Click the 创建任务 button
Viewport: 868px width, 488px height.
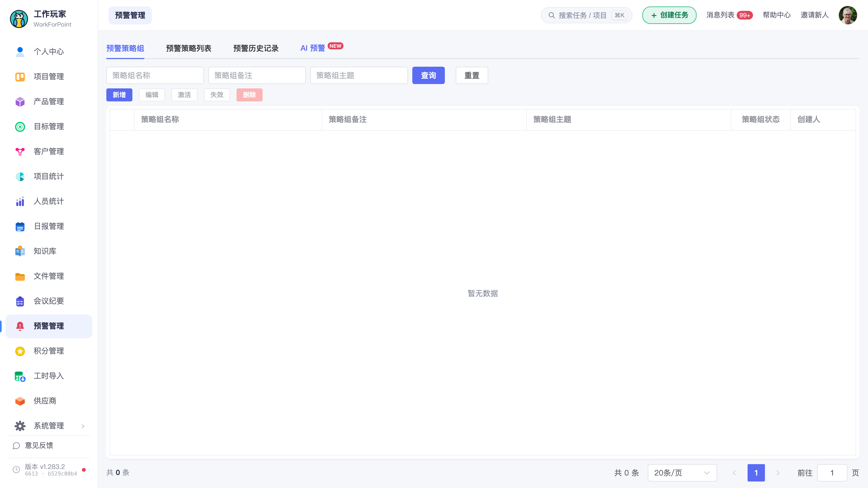pyautogui.click(x=669, y=15)
